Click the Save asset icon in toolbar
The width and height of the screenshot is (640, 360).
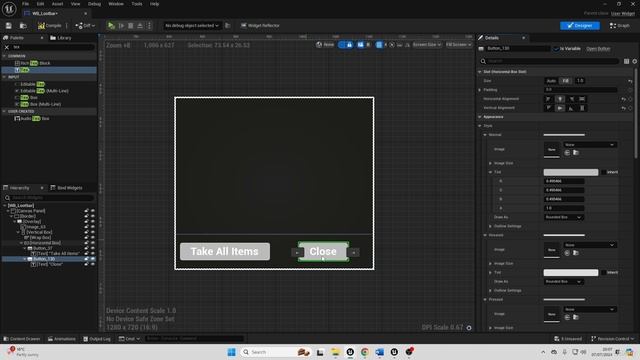coord(9,26)
